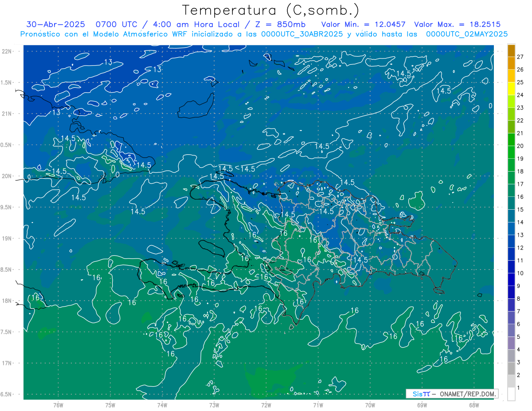Click the 73W longitude axis label
This screenshot has height=411, width=532.
click(214, 405)
